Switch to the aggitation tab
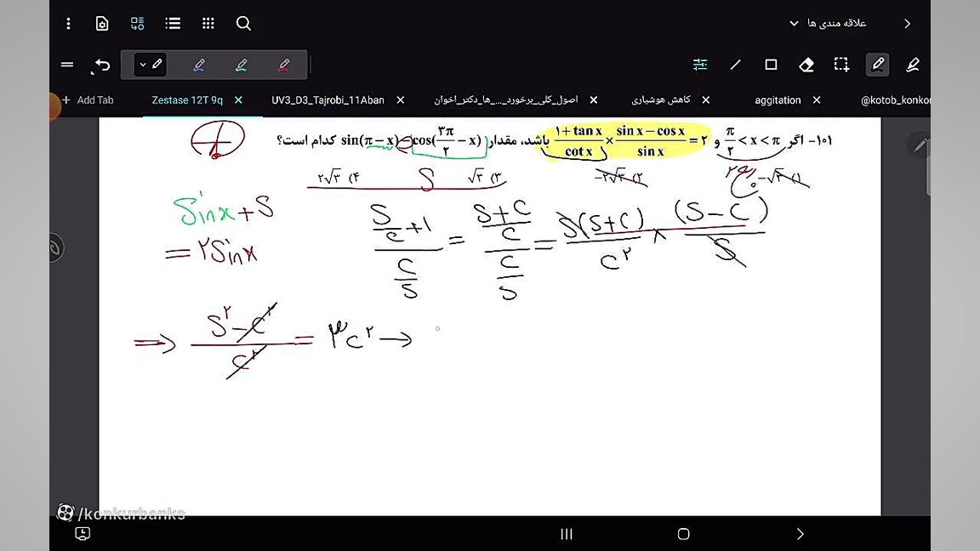 coord(778,100)
